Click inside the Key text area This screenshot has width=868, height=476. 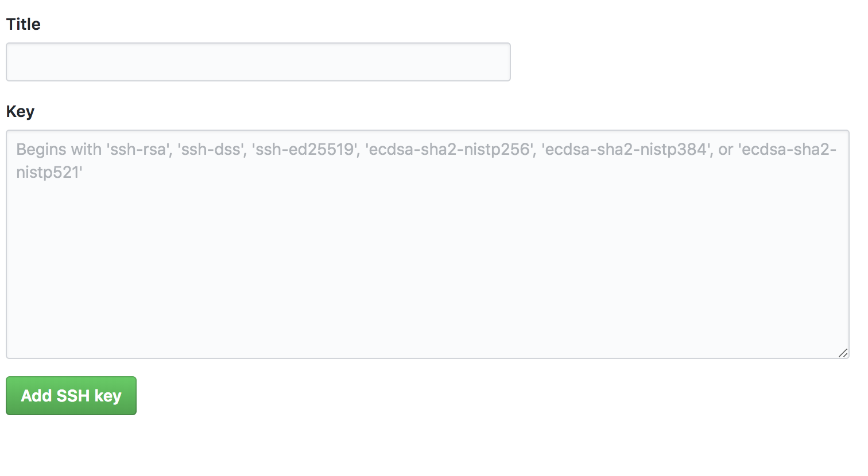coord(428,244)
